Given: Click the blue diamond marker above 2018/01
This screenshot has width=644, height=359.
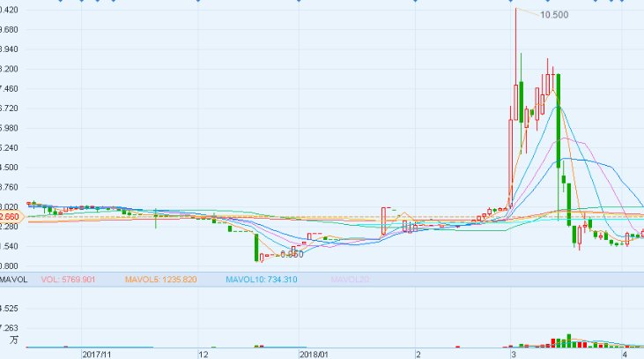Looking at the screenshot, I should click(x=298, y=2).
